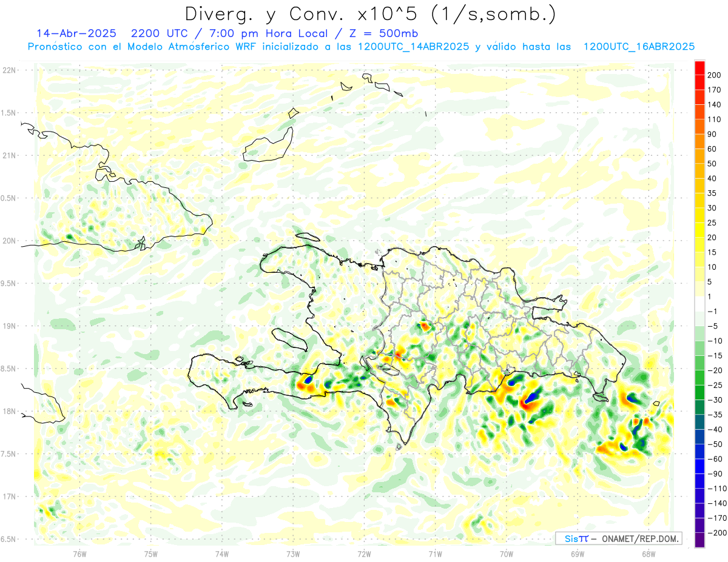Click the '73W' longitude label

coord(292,554)
